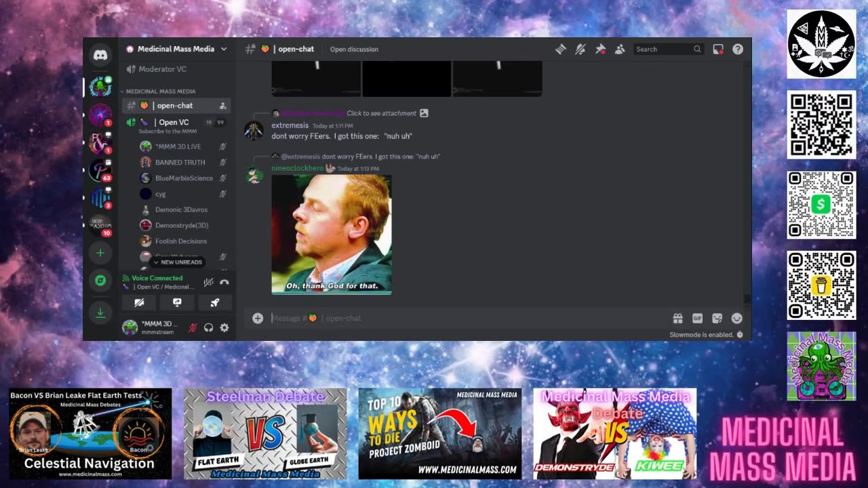The image size is (868, 488).
Task: Click *MMM 3D user avatar in panel
Action: (130, 327)
